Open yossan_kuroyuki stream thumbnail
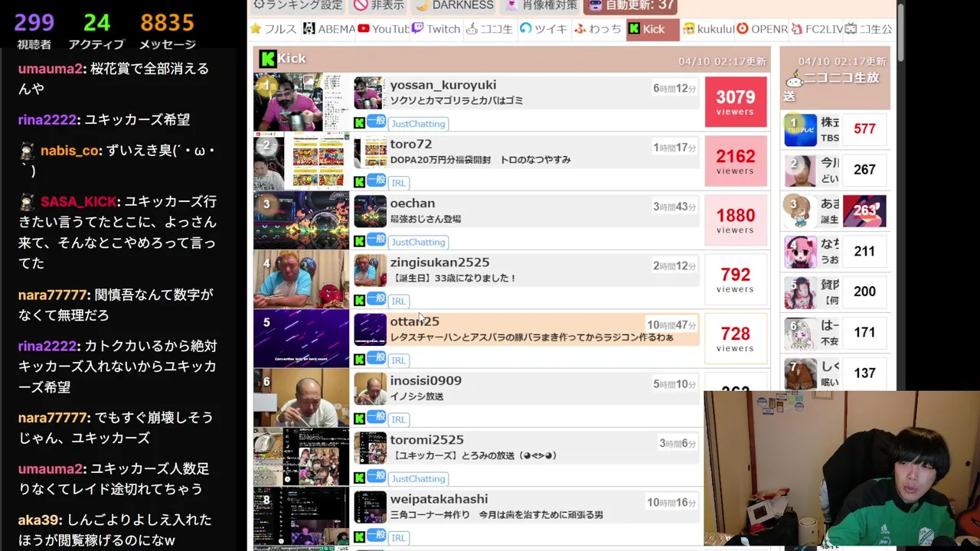Image resolution: width=980 pixels, height=551 pixels. click(x=301, y=102)
